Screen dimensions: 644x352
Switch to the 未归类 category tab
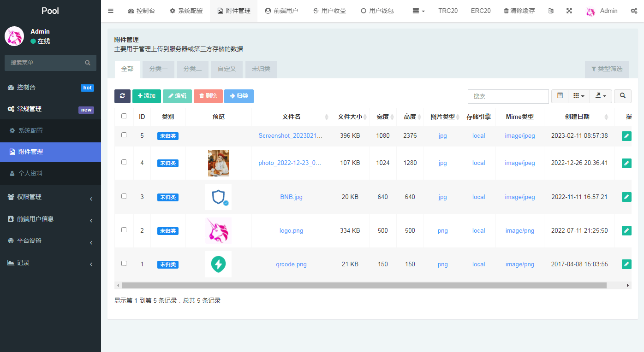pos(261,69)
